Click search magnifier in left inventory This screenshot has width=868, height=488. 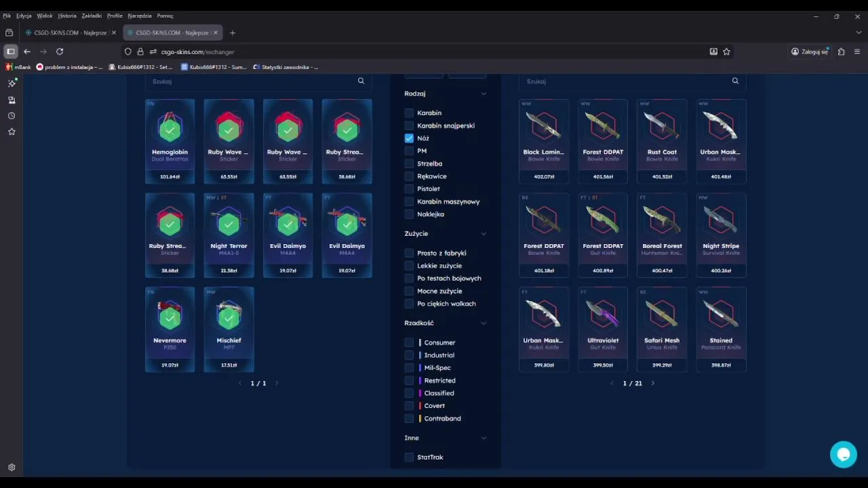click(361, 81)
